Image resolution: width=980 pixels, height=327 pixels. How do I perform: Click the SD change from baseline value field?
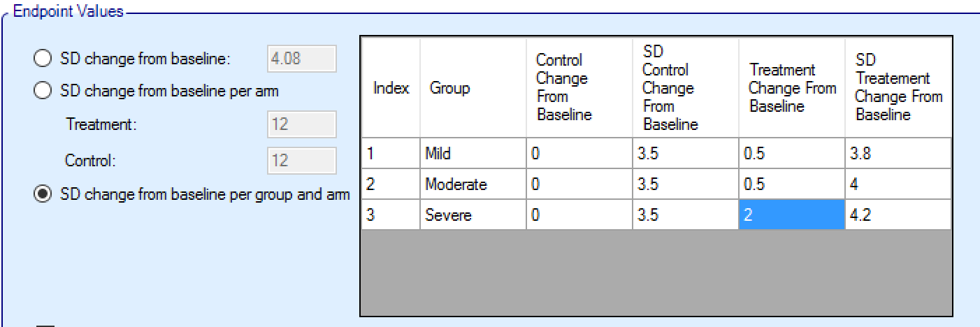[x=301, y=60]
